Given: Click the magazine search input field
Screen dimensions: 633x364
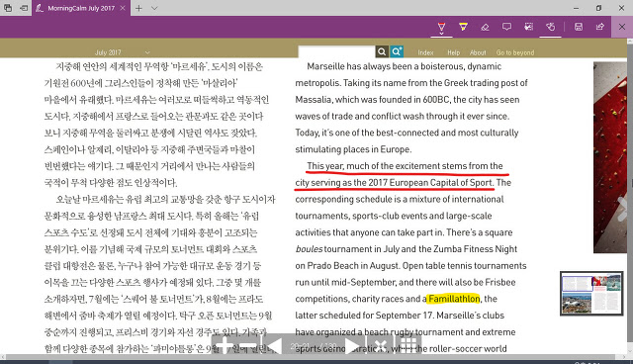Looking at the screenshot, I should pyautogui.click(x=336, y=51).
